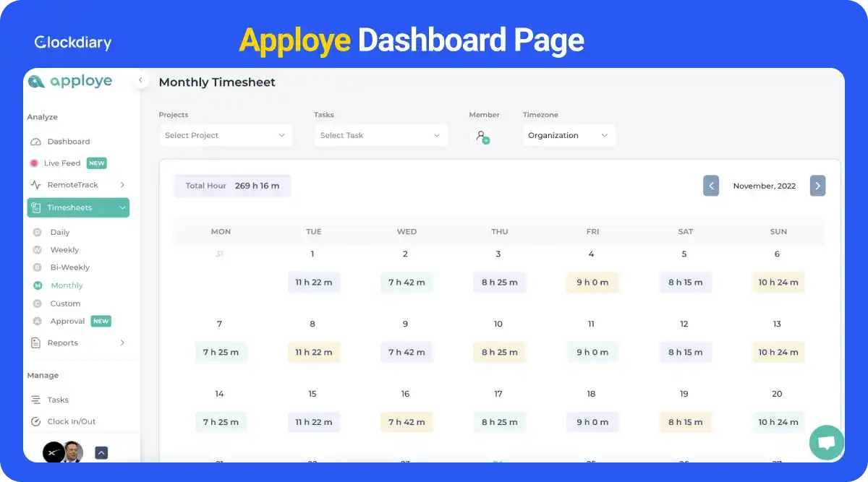868x482 pixels.
Task: Select the Weekly timesheet view
Action: pos(64,249)
